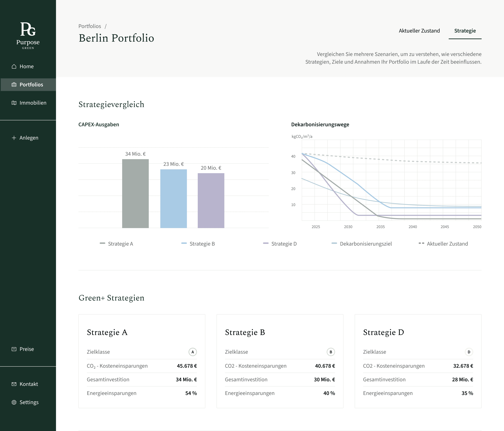The image size is (504, 431).
Task: Open the Portfolios breadcrumb link
Action: coord(89,26)
